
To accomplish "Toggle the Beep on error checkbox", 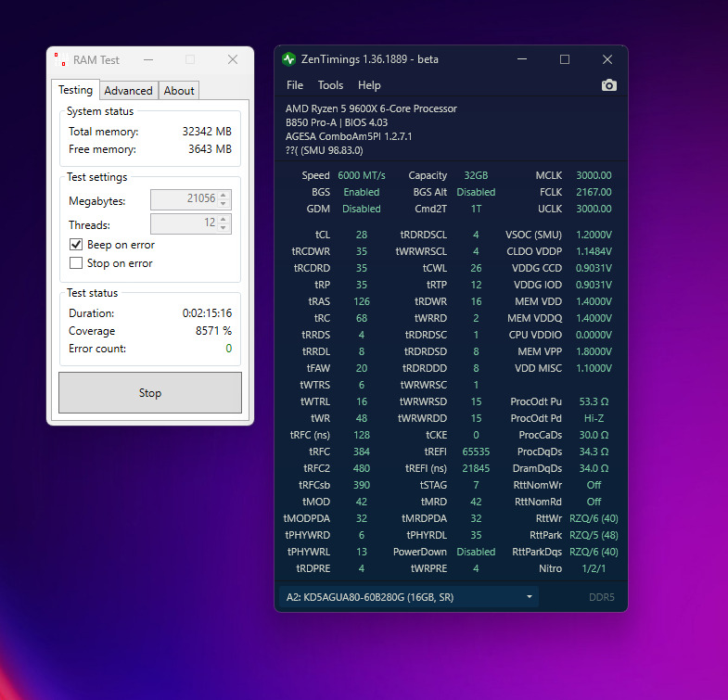I will (76, 245).
